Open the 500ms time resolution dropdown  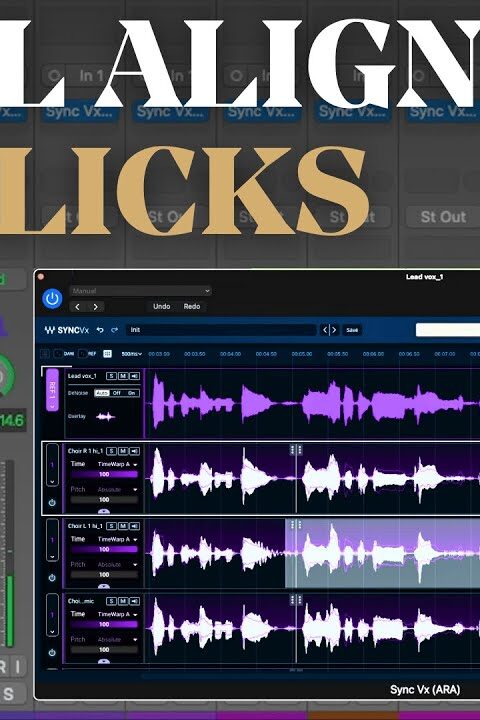click(131, 354)
